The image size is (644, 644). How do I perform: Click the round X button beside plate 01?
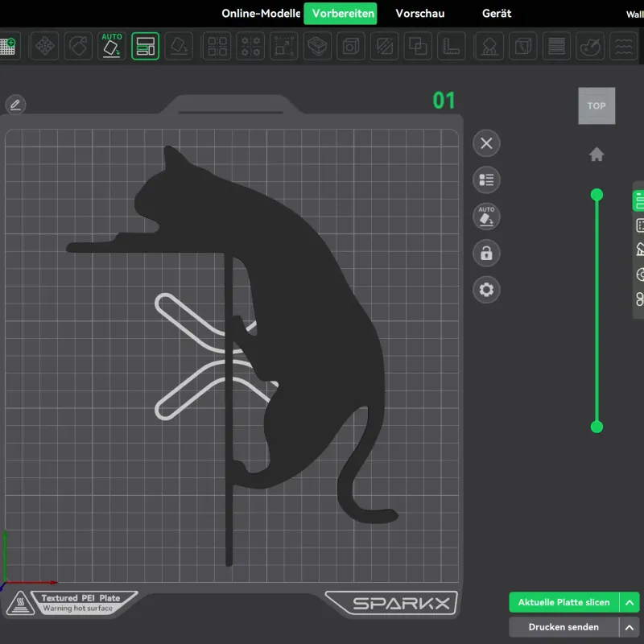486,143
